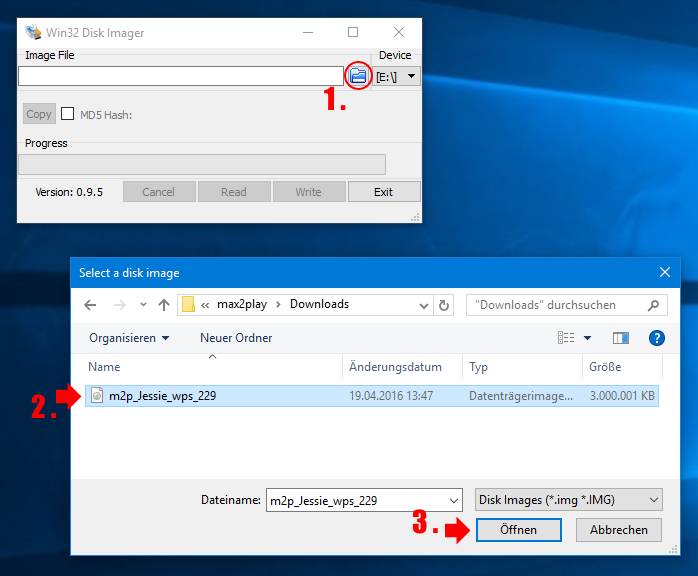Sort by the Typ column header
Viewport: 698px width, 576px height.
click(x=523, y=367)
